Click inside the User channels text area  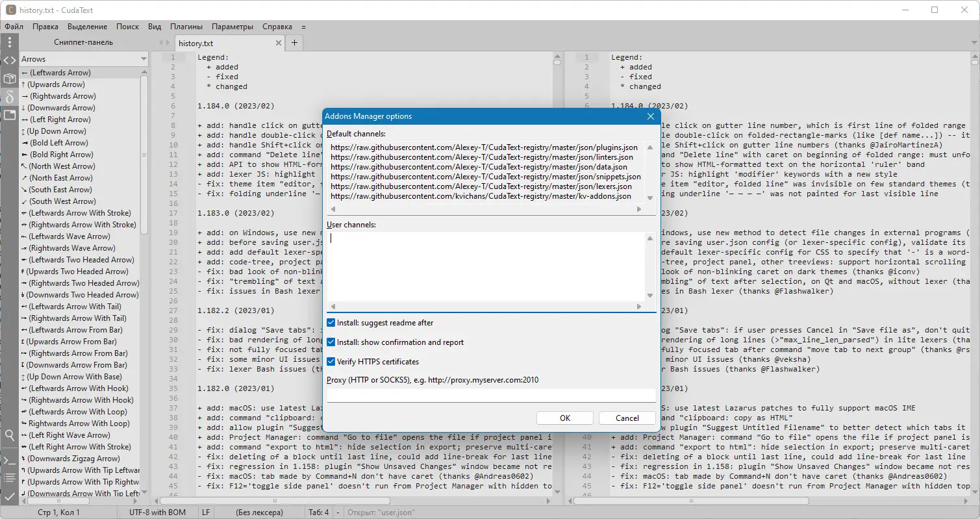486,266
